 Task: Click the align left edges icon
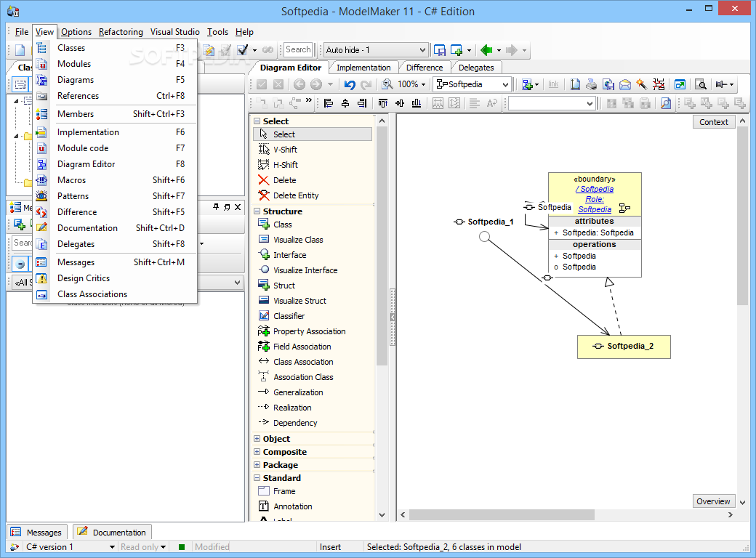[x=329, y=103]
